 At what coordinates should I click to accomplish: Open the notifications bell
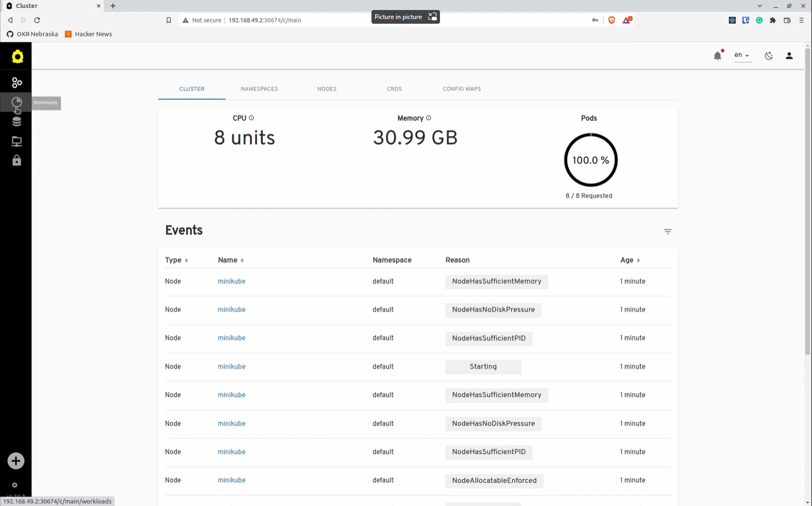717,55
